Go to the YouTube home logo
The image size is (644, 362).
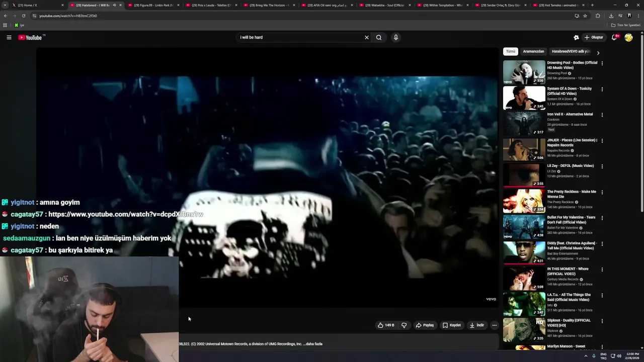pyautogui.click(x=30, y=38)
